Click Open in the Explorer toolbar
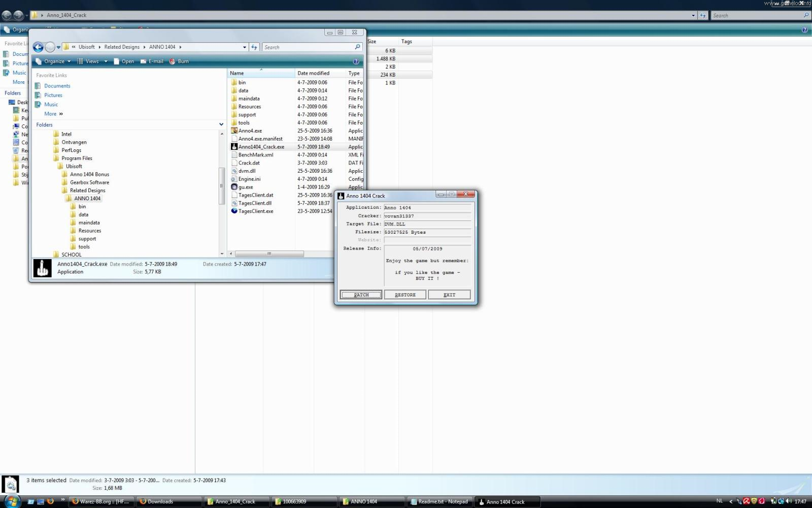 tap(124, 61)
